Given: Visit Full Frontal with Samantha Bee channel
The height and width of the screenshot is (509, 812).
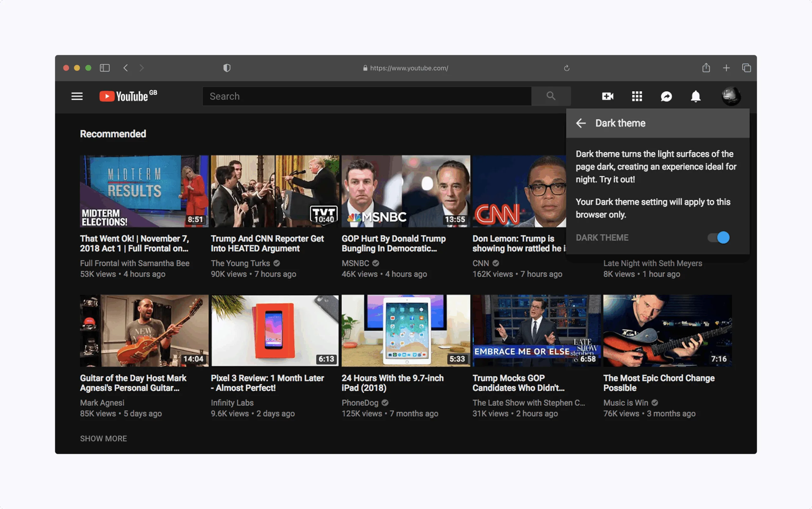Looking at the screenshot, I should coord(135,263).
